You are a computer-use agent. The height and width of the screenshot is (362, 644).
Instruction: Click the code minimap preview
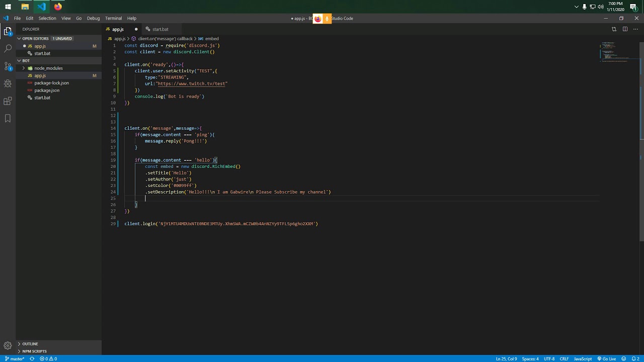pos(614,51)
